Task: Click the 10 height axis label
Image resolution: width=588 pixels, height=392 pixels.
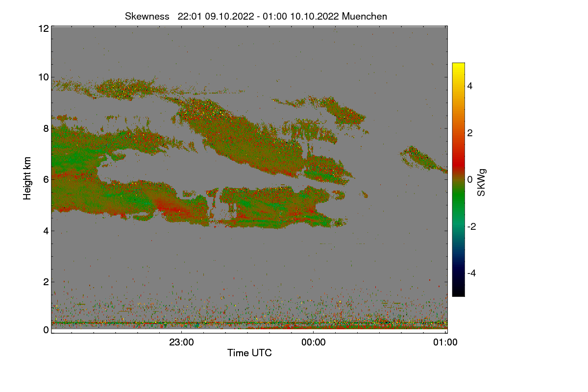Action: (44, 77)
